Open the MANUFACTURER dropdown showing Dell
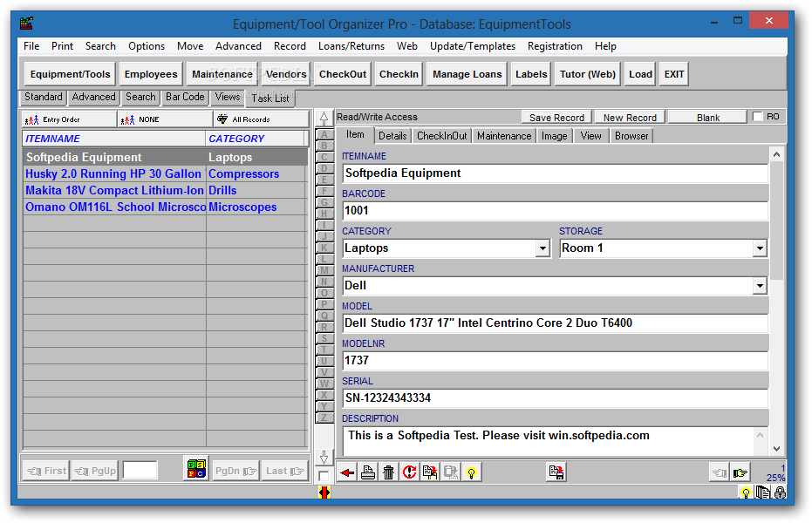 759,286
